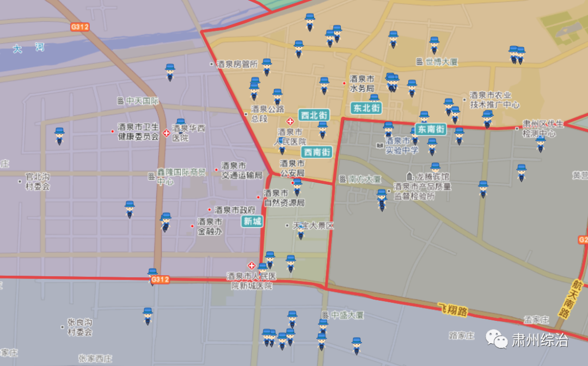Select the officer marker overlapping 酒泉华西医院 label
Image resolution: width=588 pixels, height=366 pixels.
pyautogui.click(x=181, y=126)
